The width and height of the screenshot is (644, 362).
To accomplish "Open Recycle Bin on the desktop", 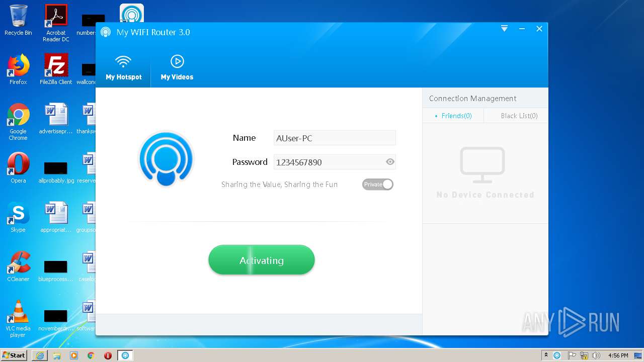I will point(18,20).
